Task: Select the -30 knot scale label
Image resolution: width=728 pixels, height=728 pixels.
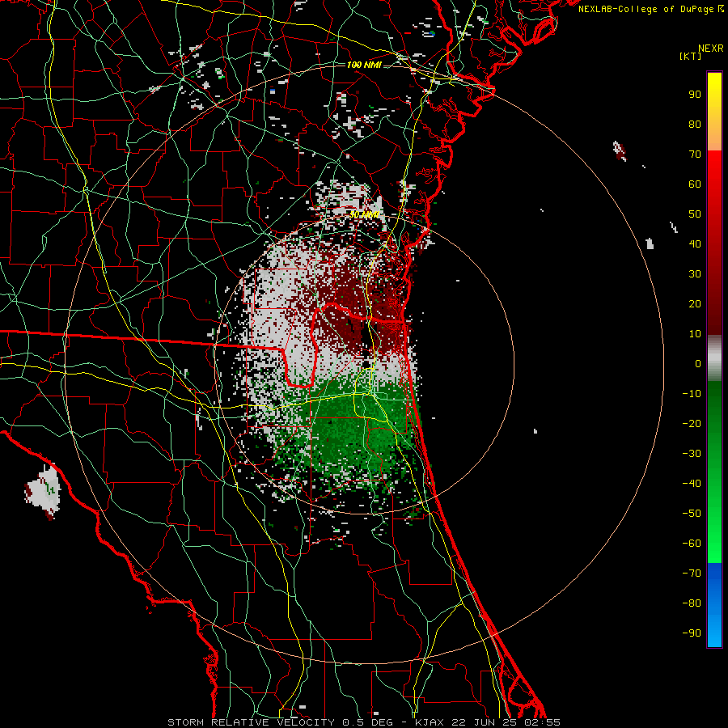Action: [x=692, y=454]
